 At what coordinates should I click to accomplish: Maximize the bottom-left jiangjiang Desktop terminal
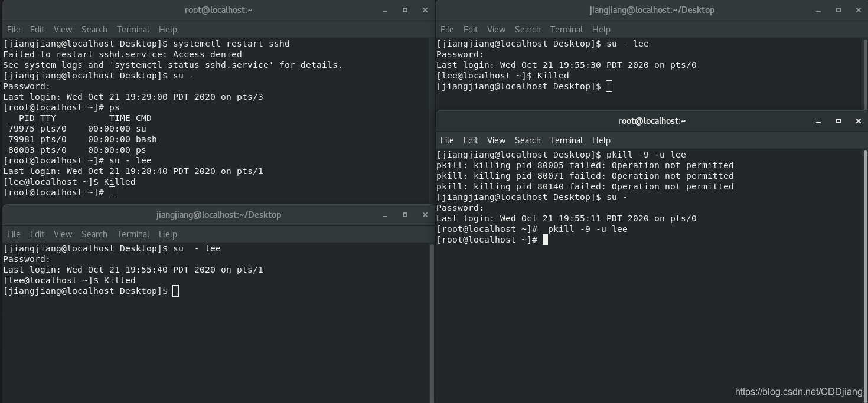coord(405,215)
